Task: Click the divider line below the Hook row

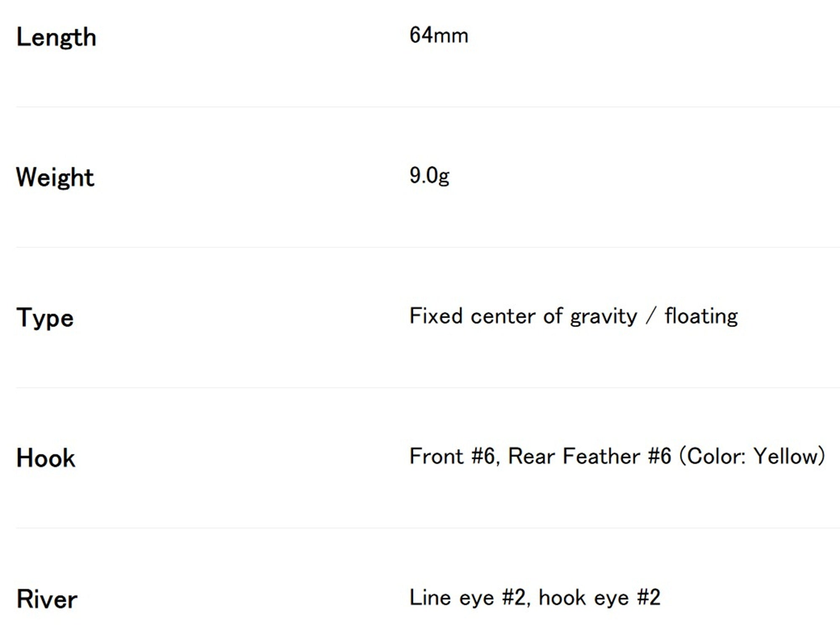Action: [428, 528]
